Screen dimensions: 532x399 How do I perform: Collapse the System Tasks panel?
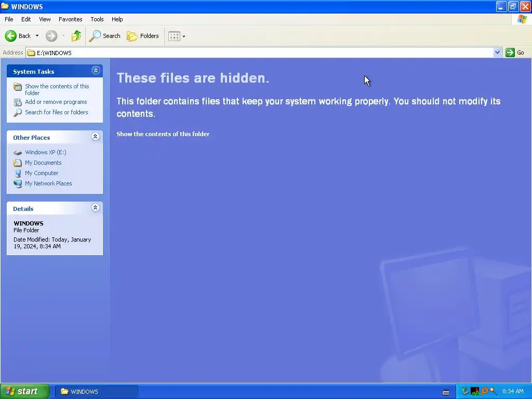coord(96,71)
